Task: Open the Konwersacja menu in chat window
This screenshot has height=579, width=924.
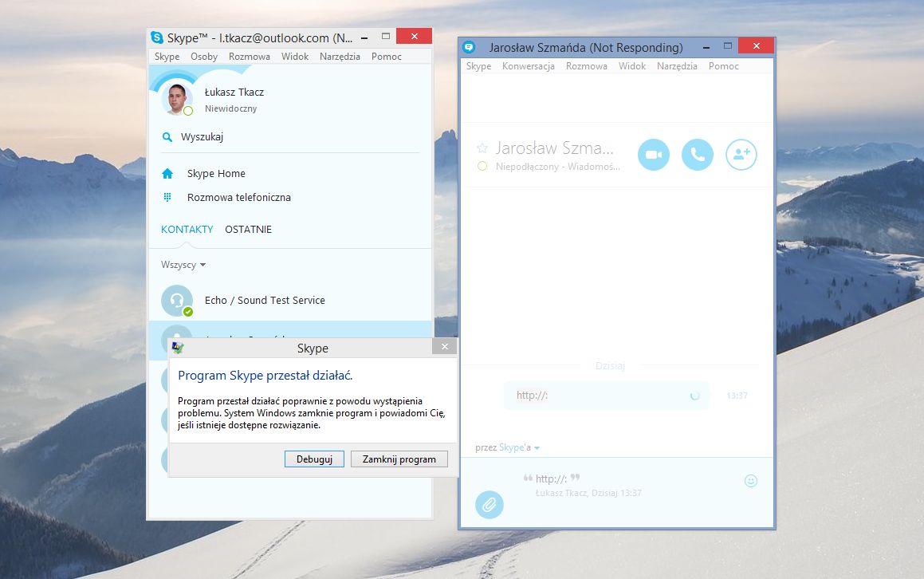Action: pos(528,66)
